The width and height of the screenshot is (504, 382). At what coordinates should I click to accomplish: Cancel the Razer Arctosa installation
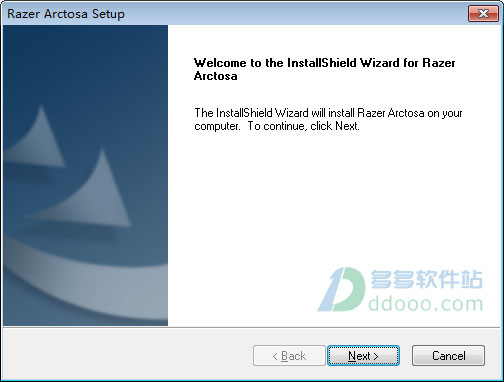pos(448,356)
